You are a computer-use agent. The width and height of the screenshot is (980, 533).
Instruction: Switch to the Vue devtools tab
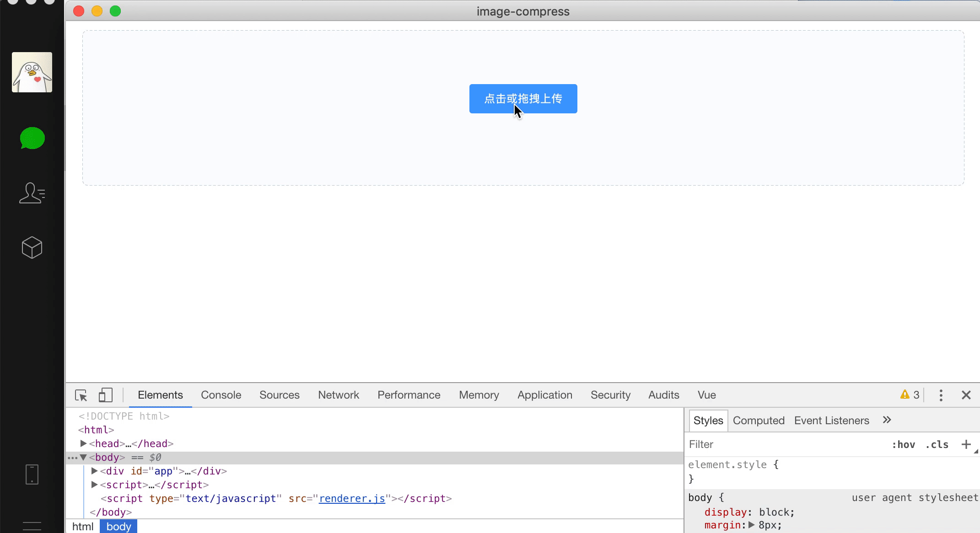pos(707,395)
